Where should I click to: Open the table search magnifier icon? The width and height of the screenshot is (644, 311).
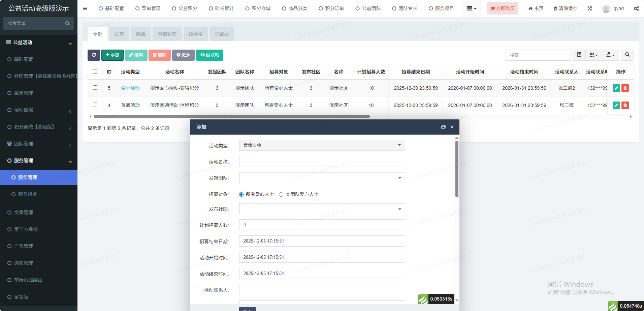click(x=627, y=55)
